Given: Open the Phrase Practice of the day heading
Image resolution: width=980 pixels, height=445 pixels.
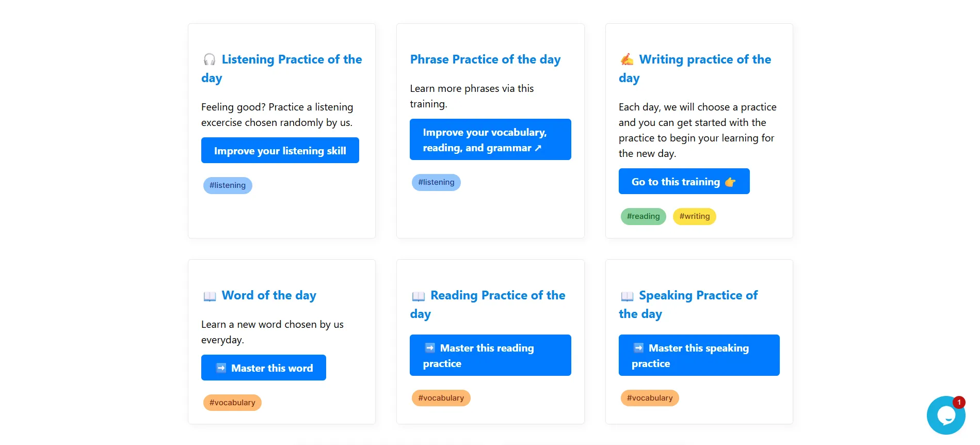Looking at the screenshot, I should [x=485, y=59].
